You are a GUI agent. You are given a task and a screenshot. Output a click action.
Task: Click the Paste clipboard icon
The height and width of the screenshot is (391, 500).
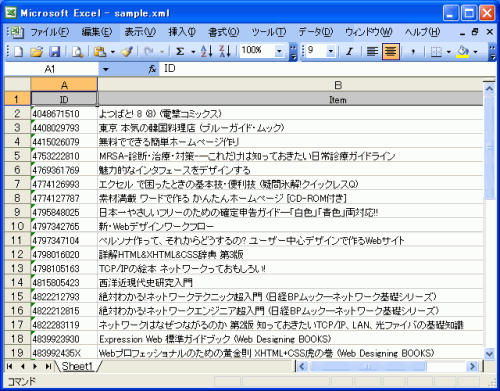tap(100, 51)
